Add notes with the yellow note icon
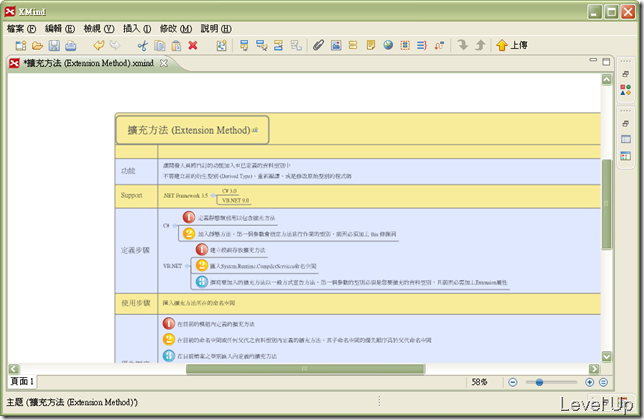Viewport: 644px width, 420px height. click(x=370, y=45)
